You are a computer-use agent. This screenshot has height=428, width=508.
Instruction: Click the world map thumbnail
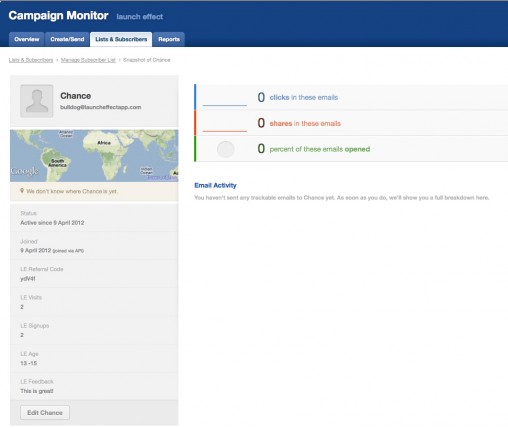coord(94,156)
